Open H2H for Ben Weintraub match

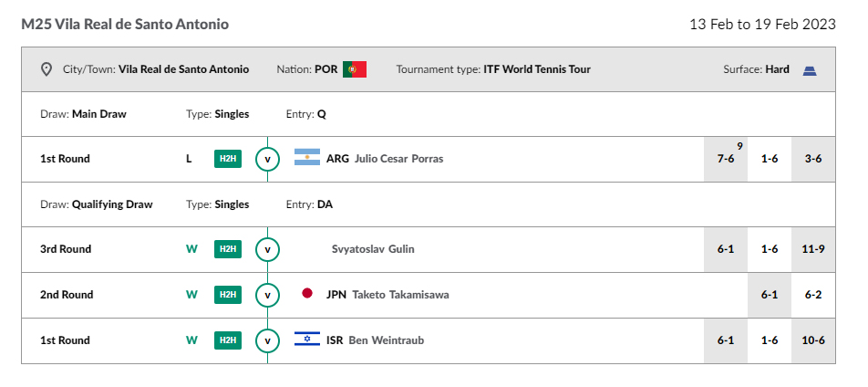(228, 340)
